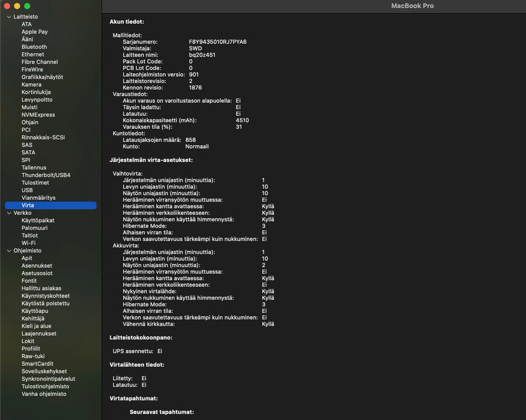The height and width of the screenshot is (420, 526).
Task: Open Grafiikka/näytöt section
Action: tap(42, 77)
